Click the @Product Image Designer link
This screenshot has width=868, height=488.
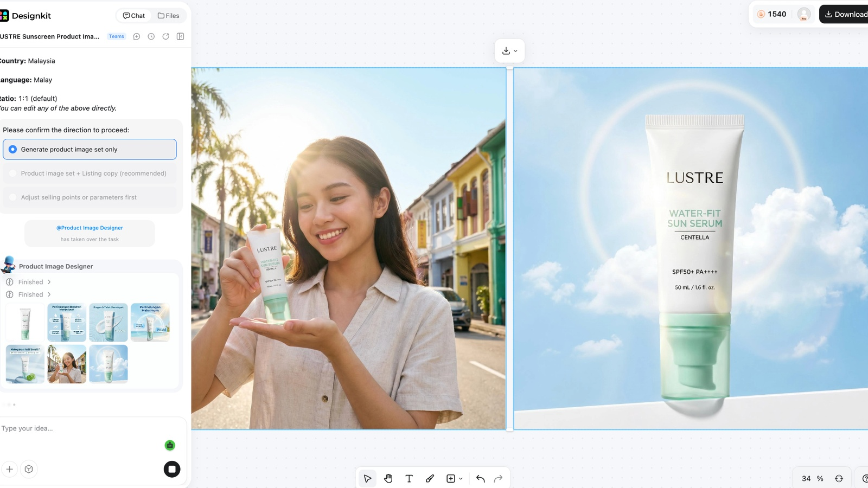90,228
